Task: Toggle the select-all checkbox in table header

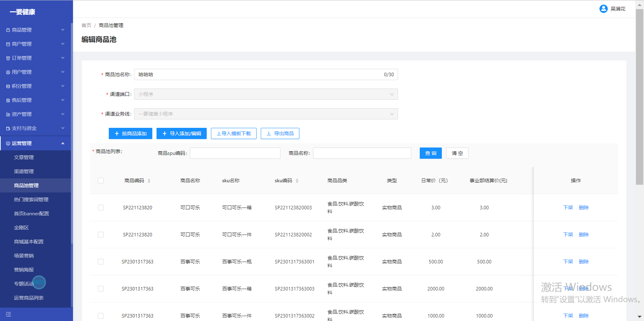Action: [x=101, y=181]
